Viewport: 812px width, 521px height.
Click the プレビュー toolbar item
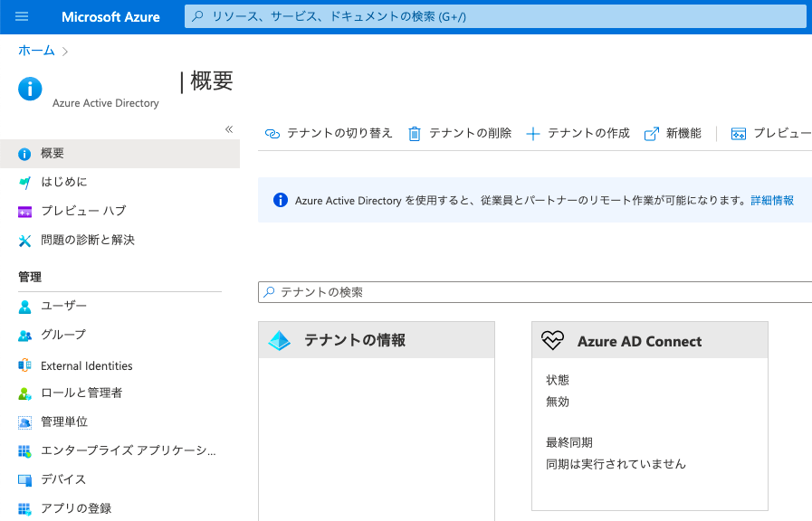click(771, 134)
